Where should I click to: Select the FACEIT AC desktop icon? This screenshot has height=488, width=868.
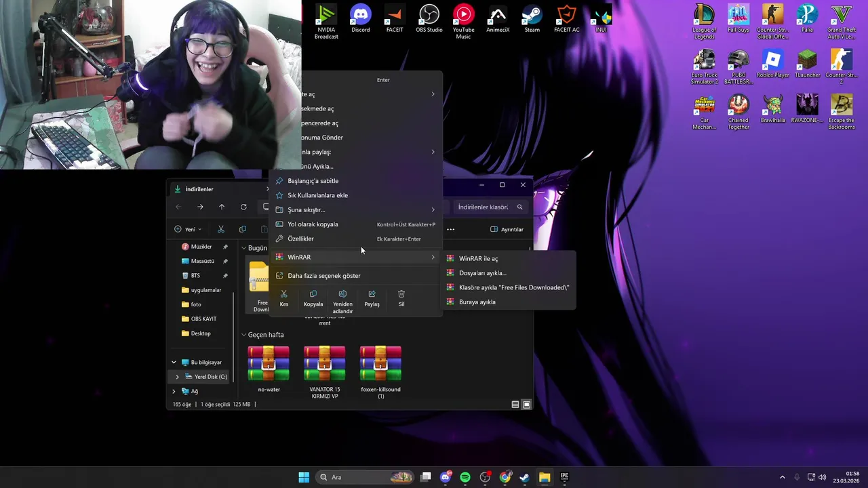[566, 19]
